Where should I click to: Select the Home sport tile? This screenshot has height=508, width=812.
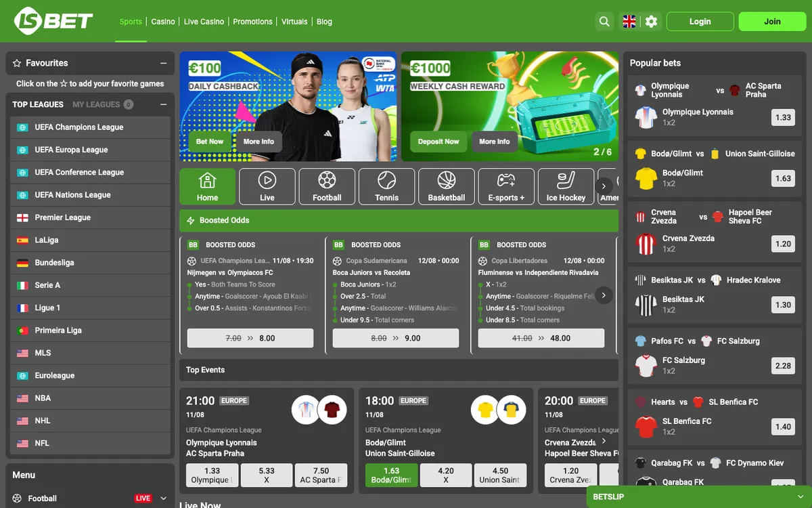click(x=208, y=186)
